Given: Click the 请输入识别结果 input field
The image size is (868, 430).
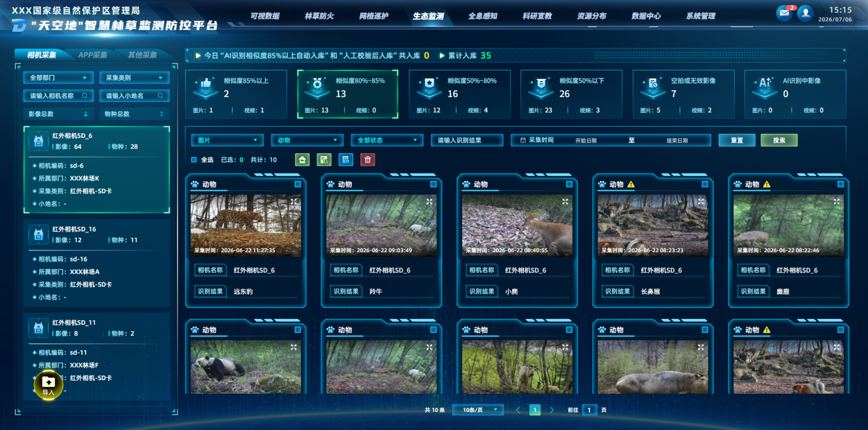Looking at the screenshot, I should tap(467, 140).
